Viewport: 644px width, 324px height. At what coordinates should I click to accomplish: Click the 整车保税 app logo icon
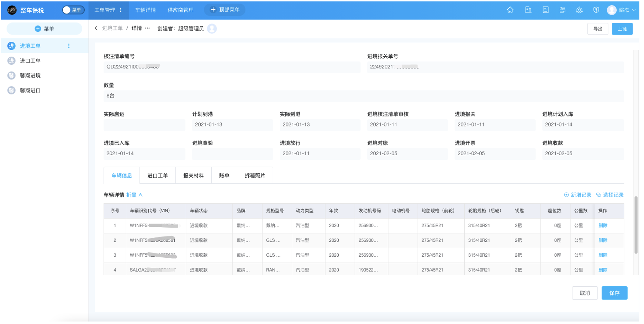click(12, 10)
